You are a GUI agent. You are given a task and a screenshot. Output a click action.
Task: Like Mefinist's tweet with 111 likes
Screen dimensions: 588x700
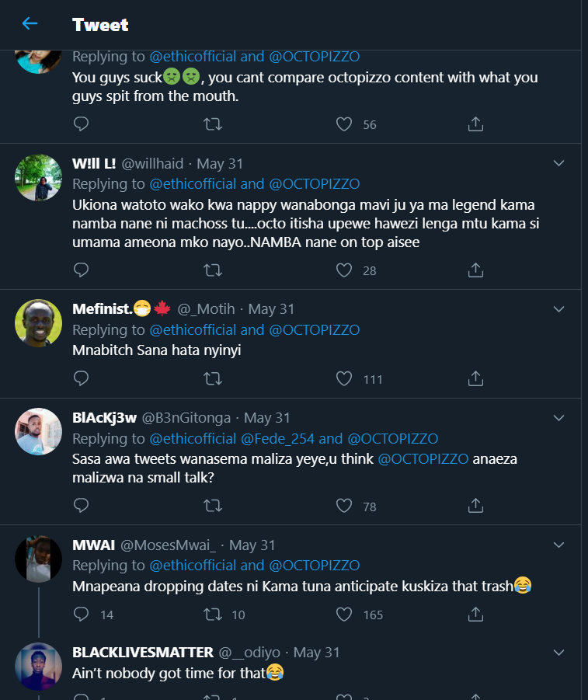pyautogui.click(x=344, y=378)
